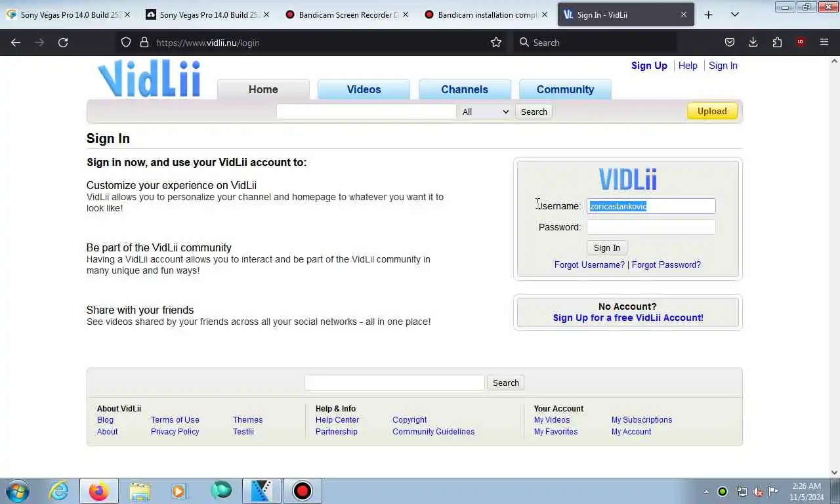This screenshot has width=840, height=504.
Task: Open tracking protection shield icon
Action: [x=126, y=42]
